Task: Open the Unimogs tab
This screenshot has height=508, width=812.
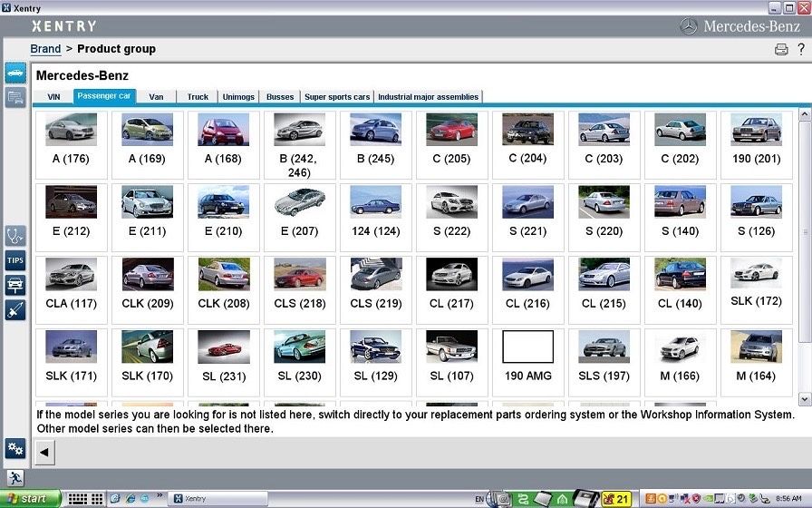Action: click(x=238, y=97)
